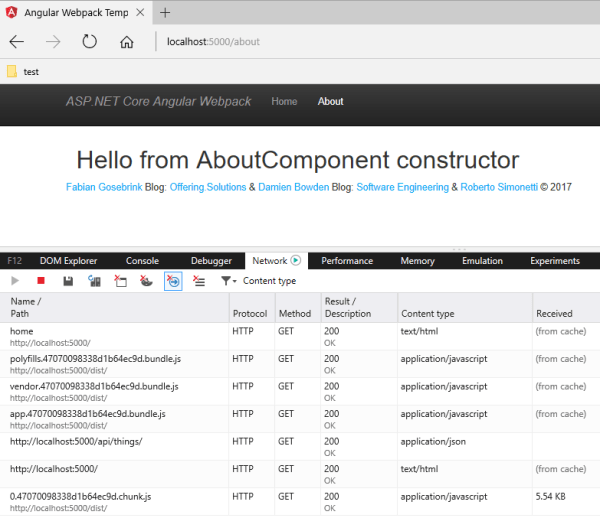Viewport: 600px width, 518px height.
Task: Switch to the Emulation tab
Action: (x=482, y=261)
